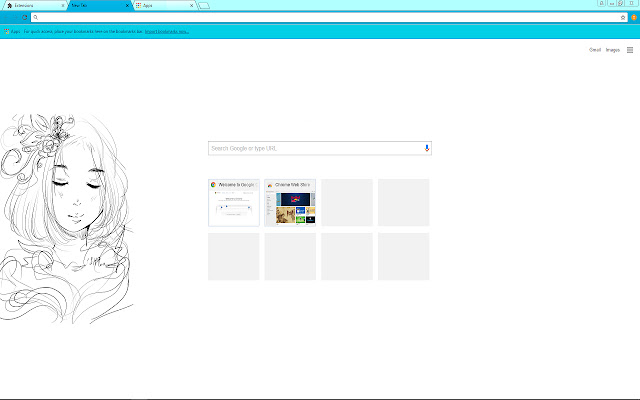Select the New Tab tab
This screenshot has height=400, width=640.
[x=98, y=6]
